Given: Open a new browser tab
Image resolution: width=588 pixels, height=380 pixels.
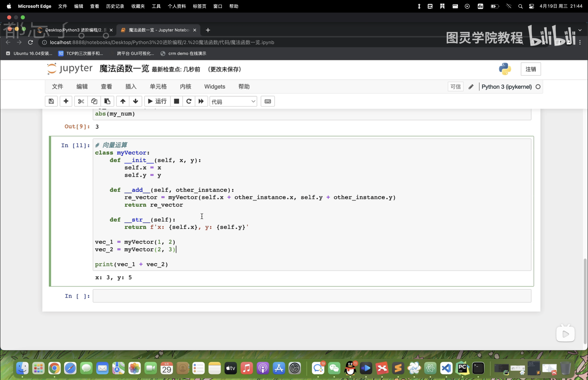Looking at the screenshot, I should (x=208, y=30).
